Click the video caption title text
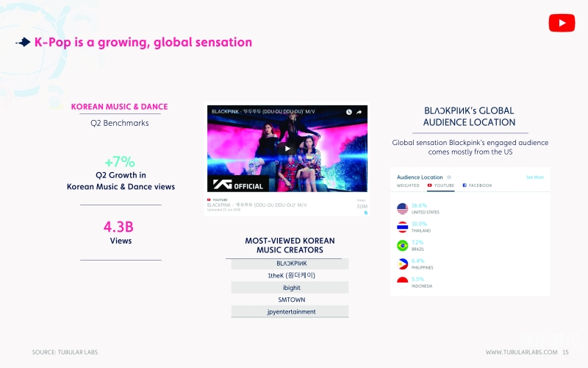This screenshot has width=588, height=368. [x=257, y=205]
